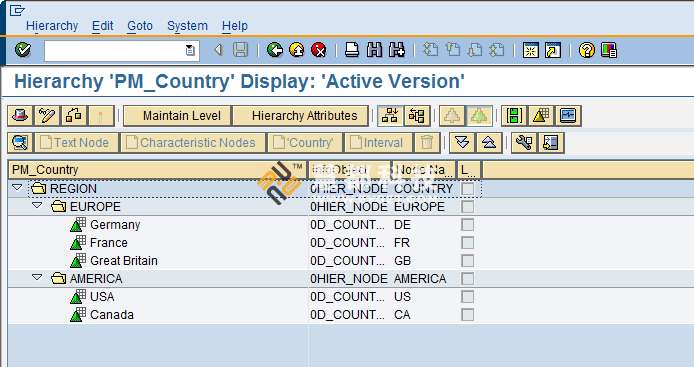Click the L... column header

tap(469, 170)
